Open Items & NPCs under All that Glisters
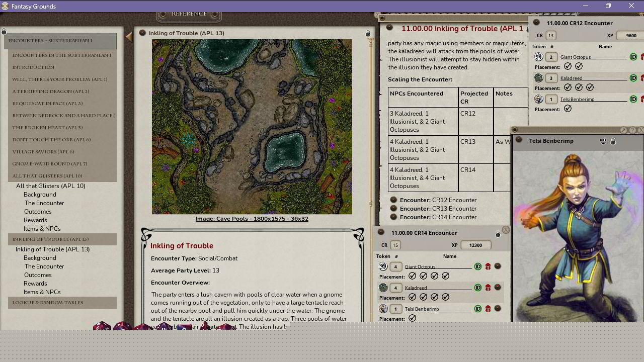This screenshot has height=362, width=644. pyautogui.click(x=42, y=228)
